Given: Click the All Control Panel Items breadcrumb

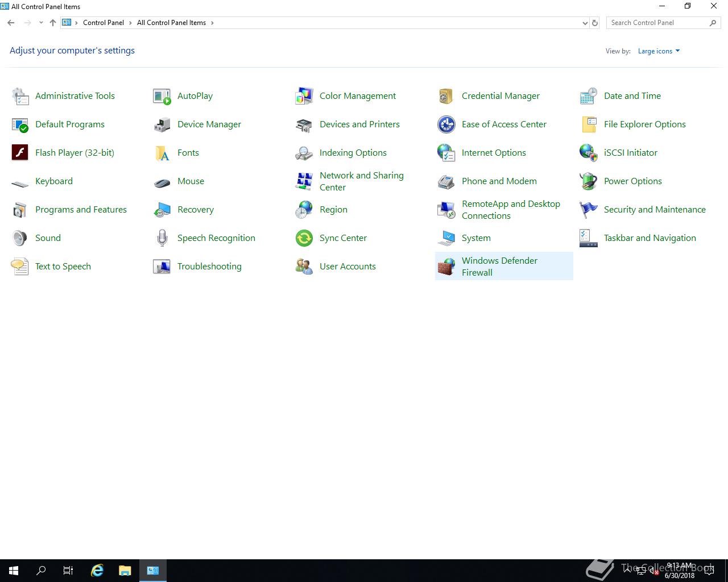Looking at the screenshot, I should [x=171, y=23].
